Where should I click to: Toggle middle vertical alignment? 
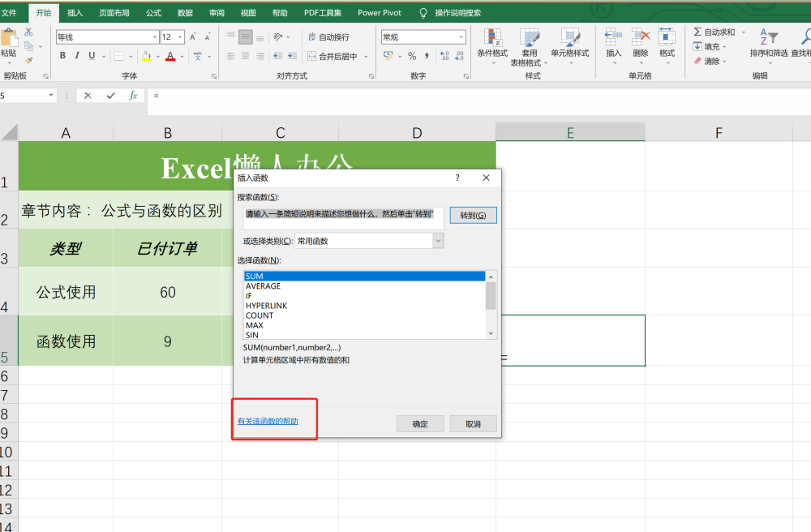tap(246, 36)
